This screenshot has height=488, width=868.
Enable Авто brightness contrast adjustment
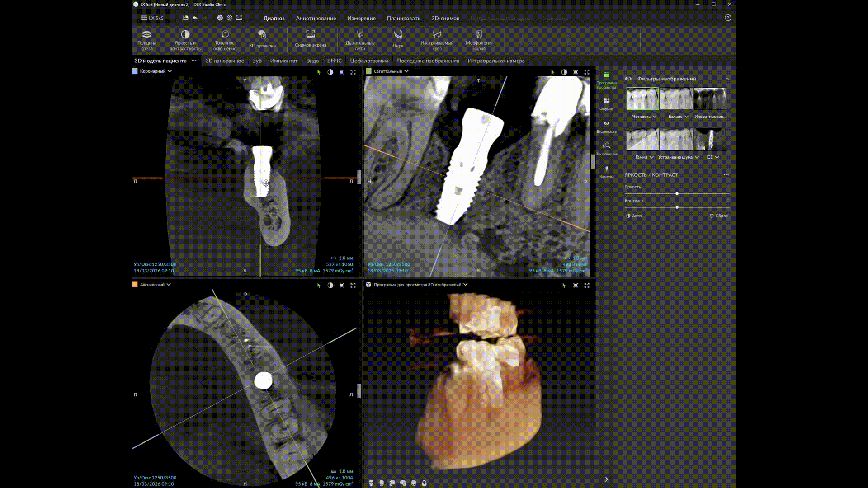(634, 216)
